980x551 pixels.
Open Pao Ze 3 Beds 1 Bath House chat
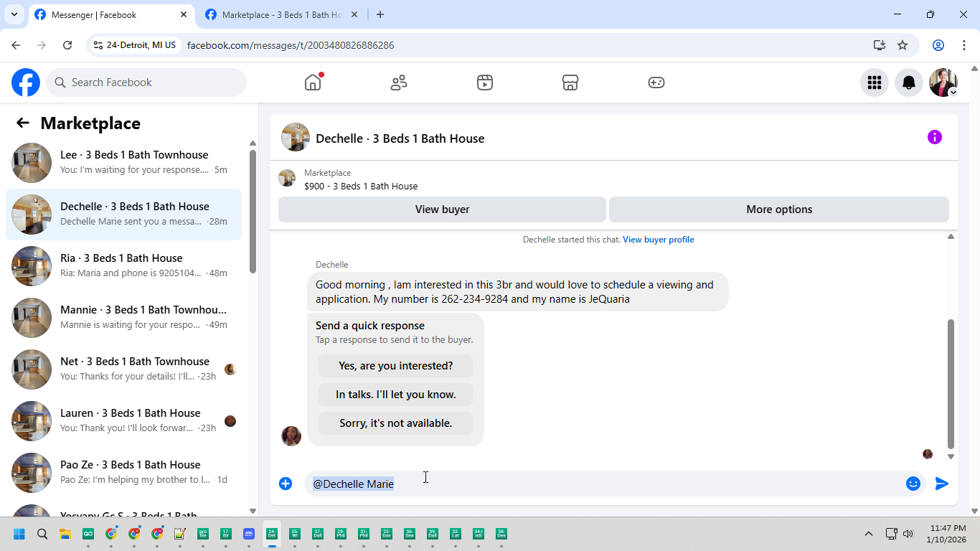[x=123, y=473]
